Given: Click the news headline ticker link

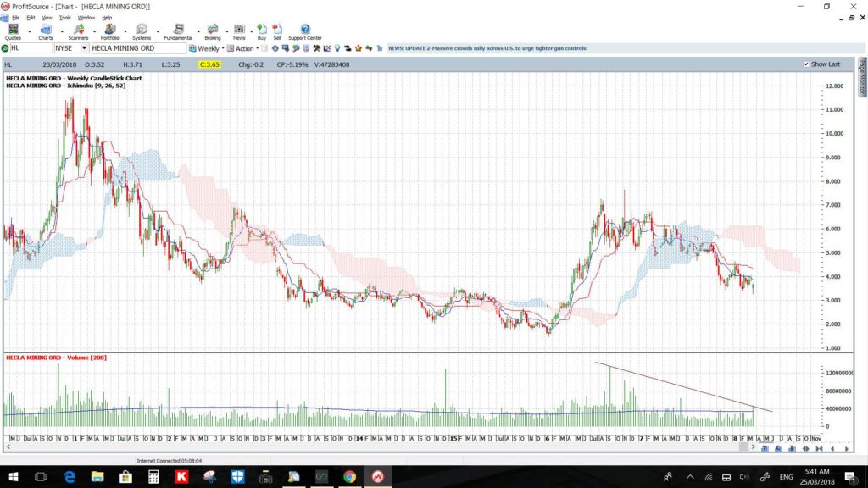Looking at the screenshot, I should point(487,48).
